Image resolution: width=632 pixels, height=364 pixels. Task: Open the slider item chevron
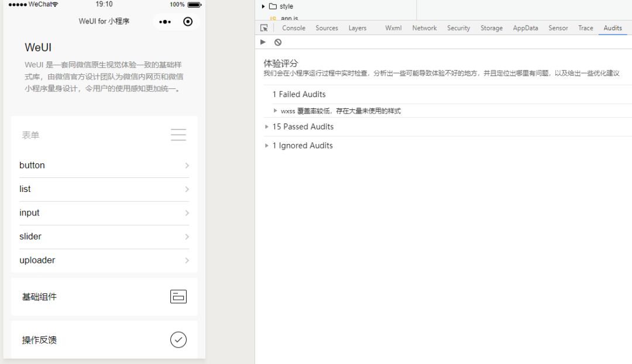pyautogui.click(x=187, y=236)
